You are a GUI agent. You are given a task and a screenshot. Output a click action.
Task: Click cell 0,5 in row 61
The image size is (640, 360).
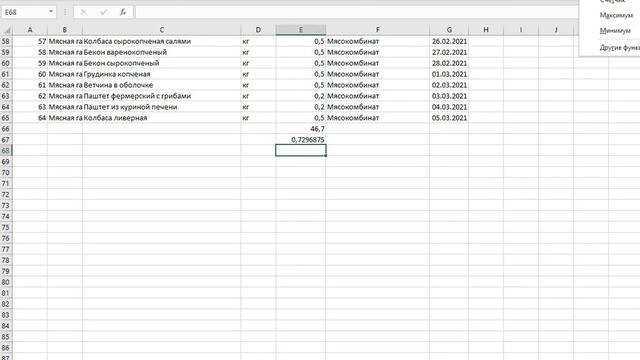(301, 74)
